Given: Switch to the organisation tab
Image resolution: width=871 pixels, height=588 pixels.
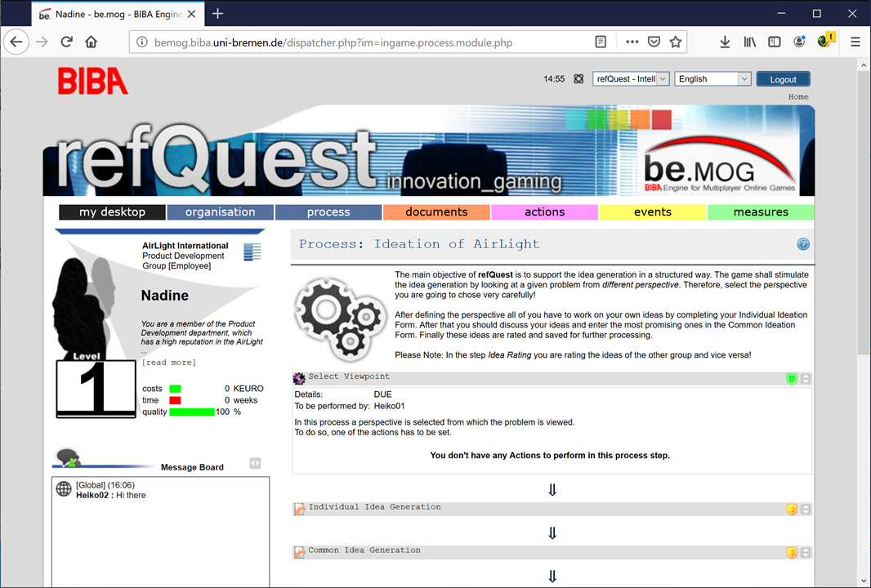Looking at the screenshot, I should (220, 212).
